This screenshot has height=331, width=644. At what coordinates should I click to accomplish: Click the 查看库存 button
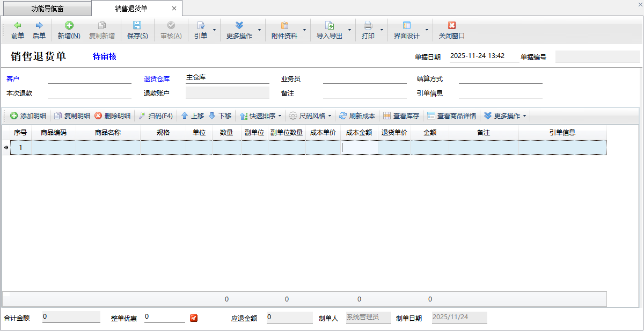coord(401,116)
